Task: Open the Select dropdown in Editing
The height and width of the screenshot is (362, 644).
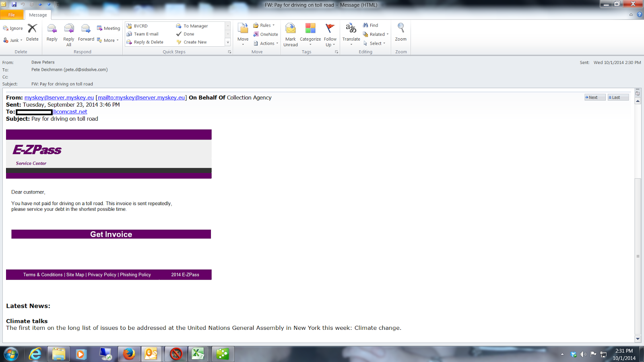Action: point(374,43)
